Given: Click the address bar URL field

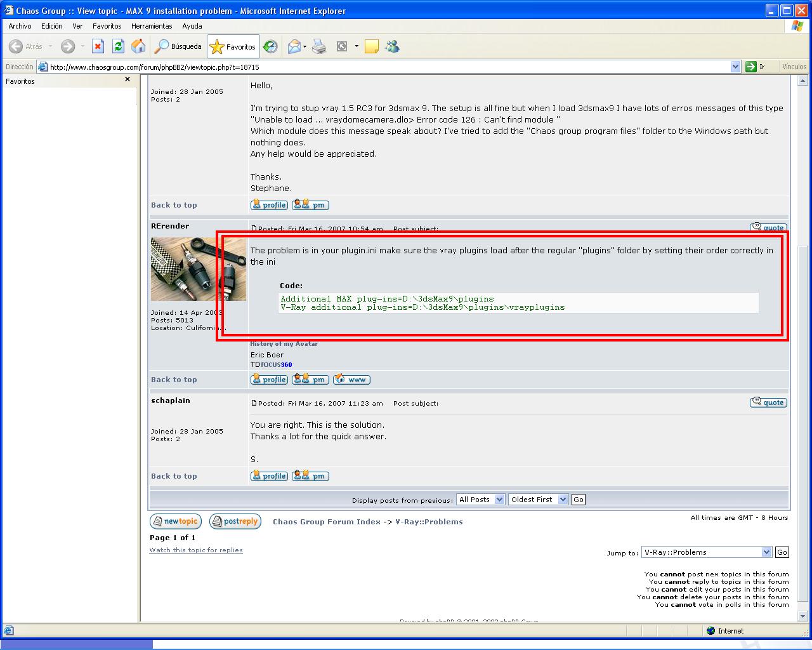Looking at the screenshot, I should (x=388, y=67).
